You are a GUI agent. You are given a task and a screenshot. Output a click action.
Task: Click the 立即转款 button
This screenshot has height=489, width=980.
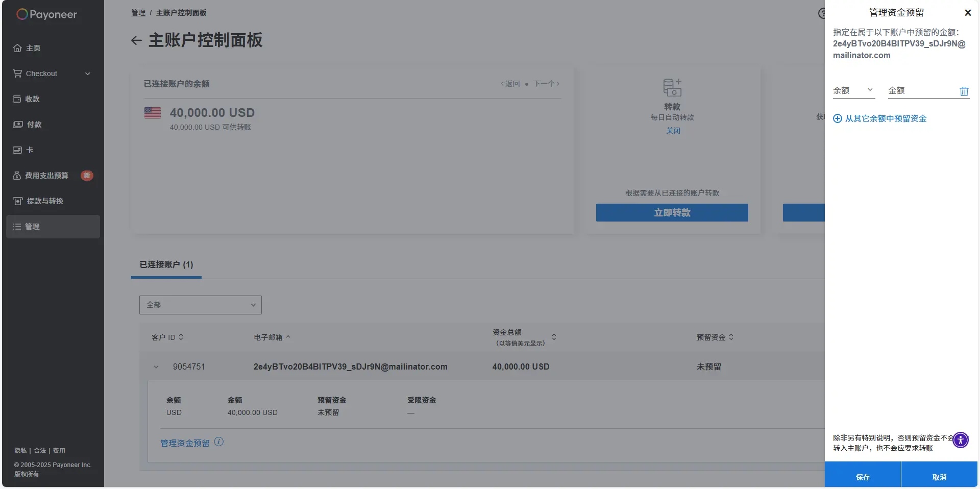(x=672, y=213)
